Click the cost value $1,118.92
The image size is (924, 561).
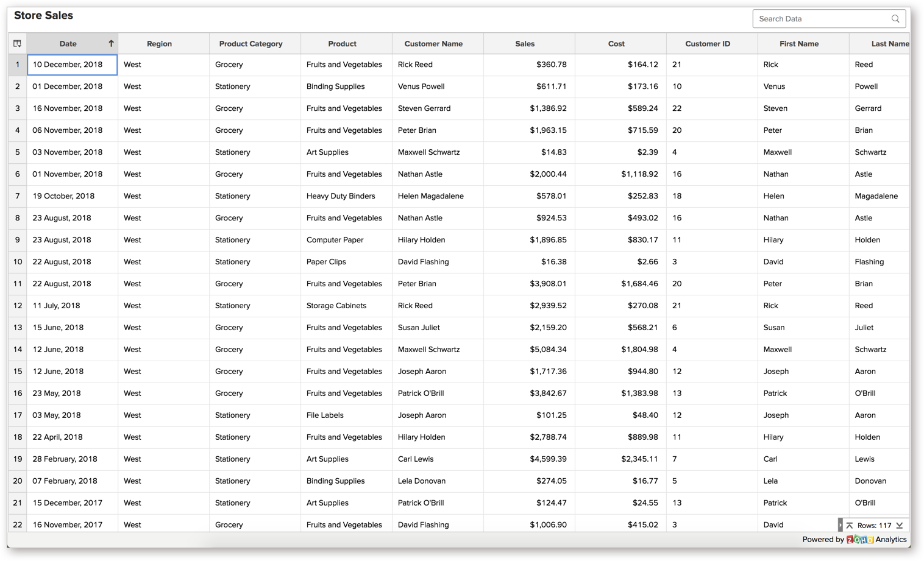(x=620, y=174)
